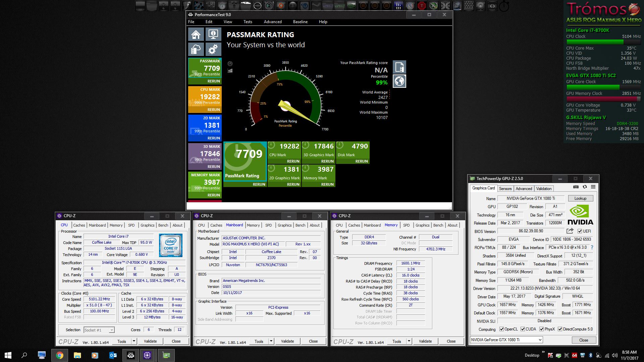The width and height of the screenshot is (644, 362).
Task: Click the Bluetooth tray icon
Action: [x=591, y=355]
